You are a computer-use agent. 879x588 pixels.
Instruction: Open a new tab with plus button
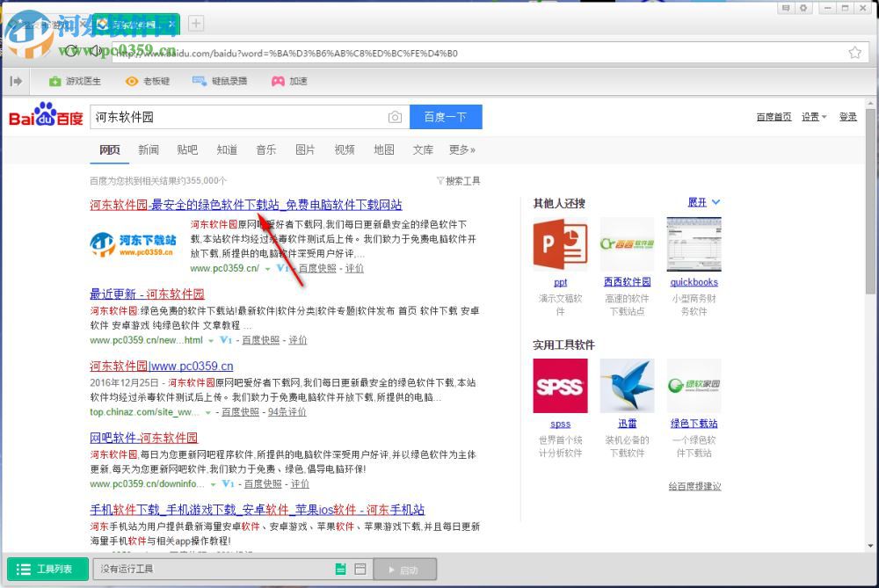(x=196, y=24)
